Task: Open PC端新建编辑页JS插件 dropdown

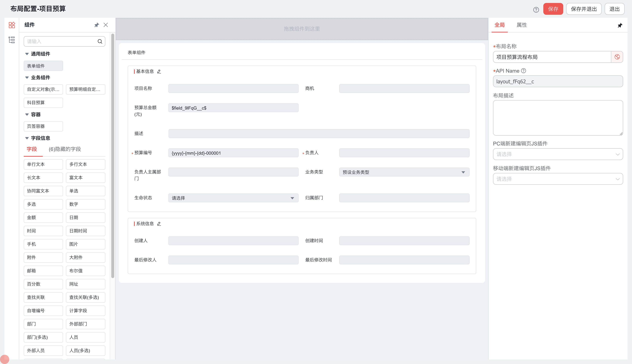Action: coord(558,154)
